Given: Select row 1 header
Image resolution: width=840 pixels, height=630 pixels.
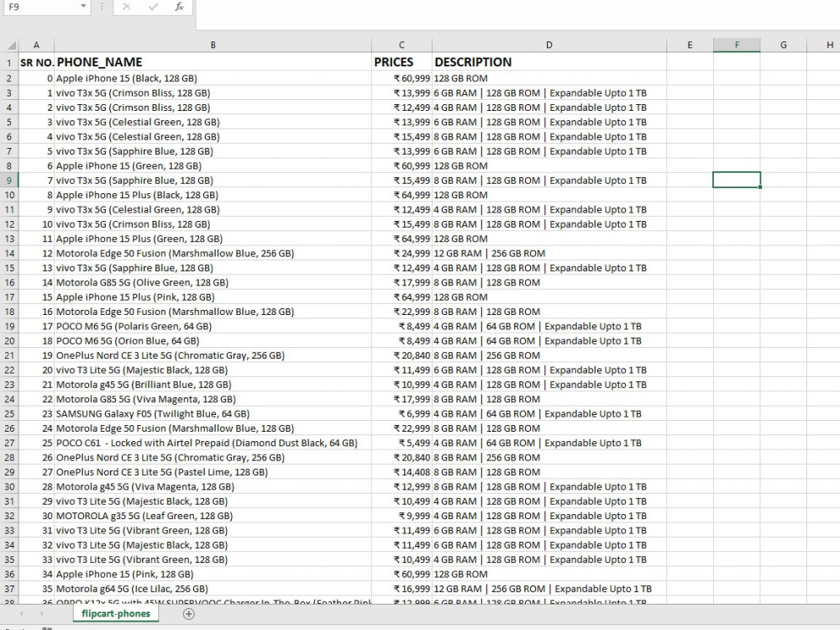Looking at the screenshot, I should pos(9,63).
